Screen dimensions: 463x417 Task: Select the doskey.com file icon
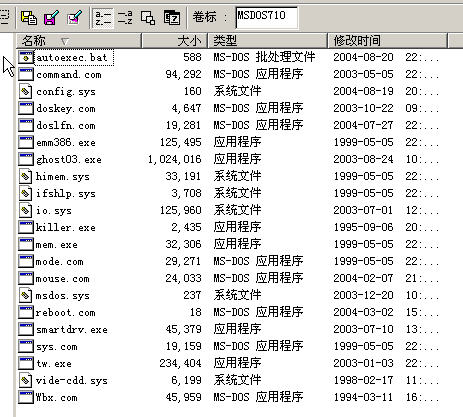click(x=26, y=108)
